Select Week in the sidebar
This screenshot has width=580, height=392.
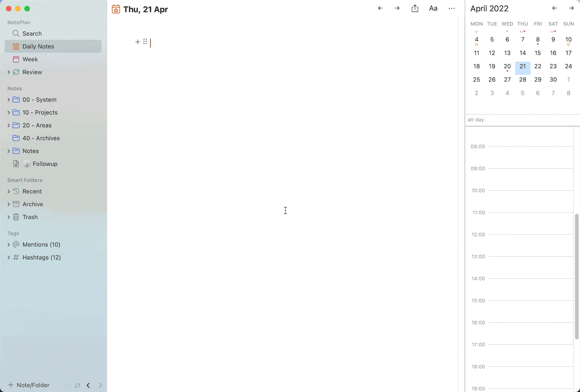30,59
